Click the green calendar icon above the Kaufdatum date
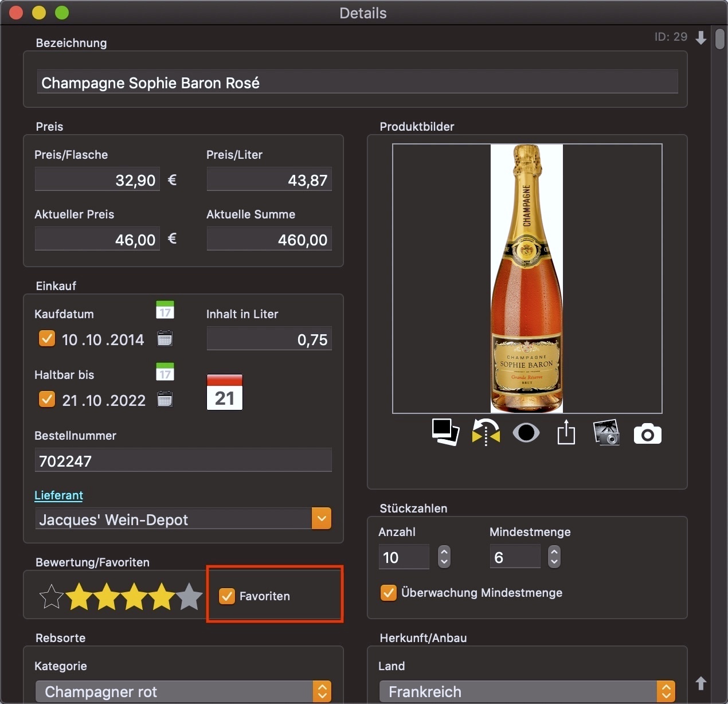Image resolution: width=728 pixels, height=704 pixels. [165, 310]
